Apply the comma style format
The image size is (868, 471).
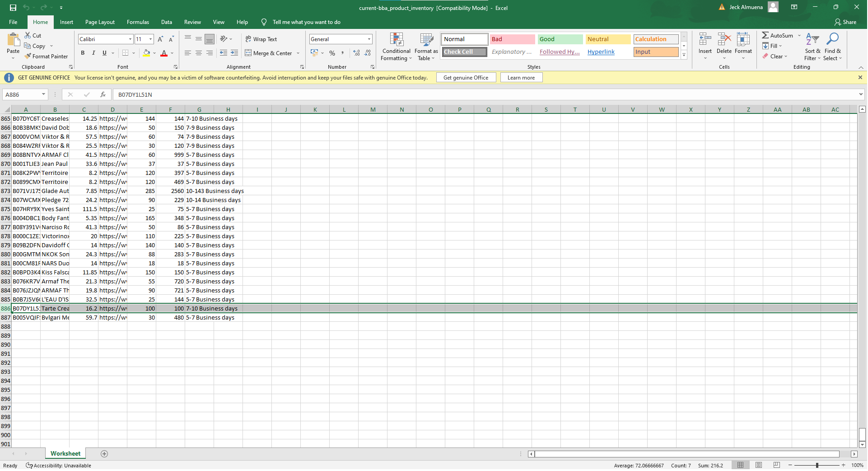(343, 53)
